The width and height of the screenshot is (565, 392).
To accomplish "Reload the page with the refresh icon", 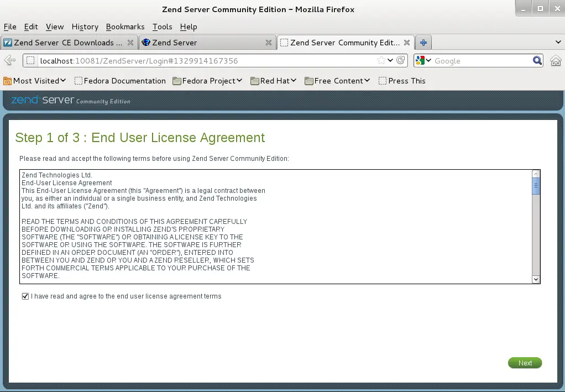I will click(x=400, y=60).
